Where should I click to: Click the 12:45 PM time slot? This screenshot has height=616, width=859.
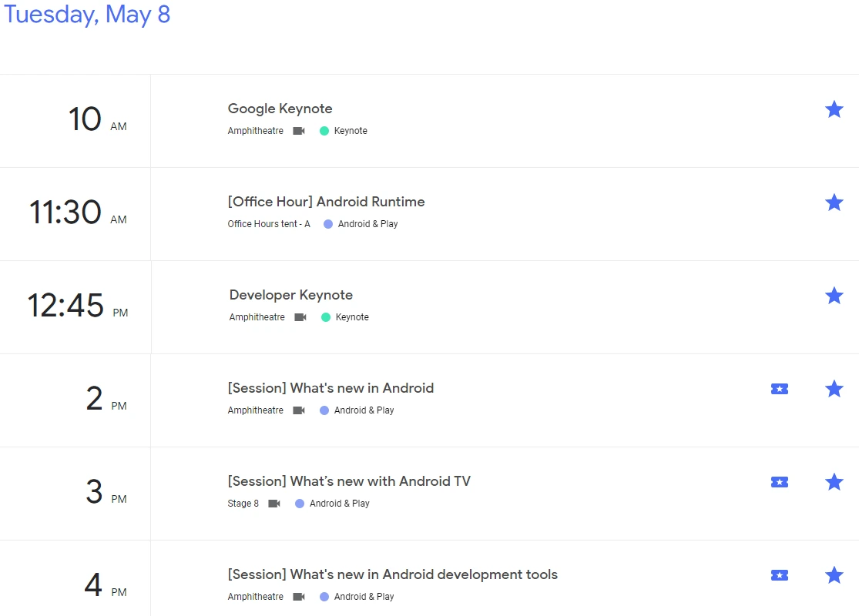pos(77,306)
